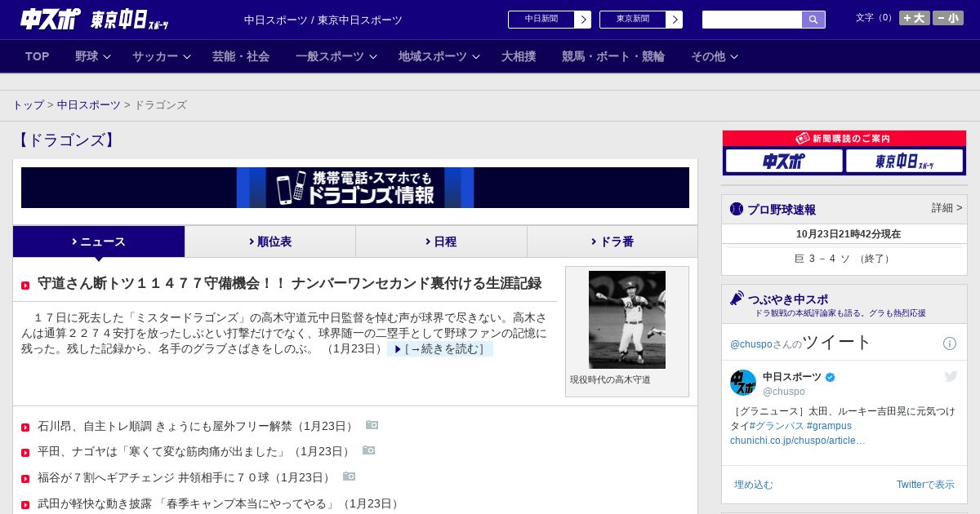Click 中日スポーツ Twitter avatar
This screenshot has width=980, height=514.
pyautogui.click(x=743, y=383)
